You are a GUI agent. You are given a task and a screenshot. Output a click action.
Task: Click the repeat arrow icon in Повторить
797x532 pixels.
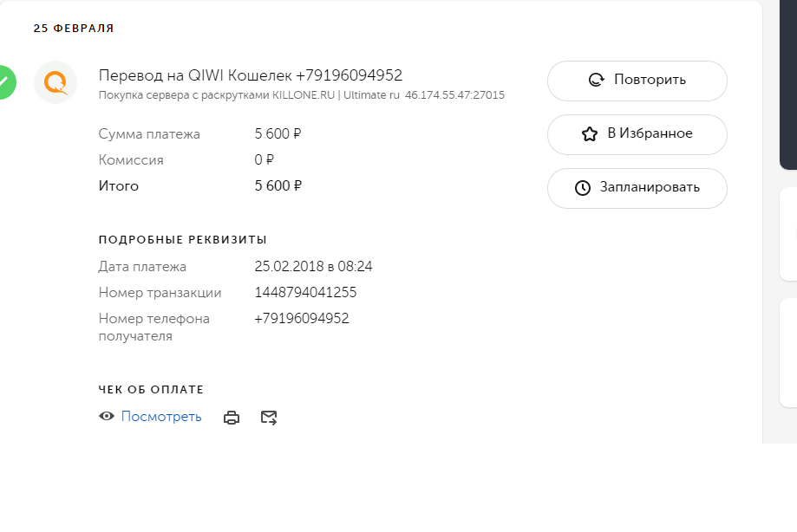click(596, 80)
